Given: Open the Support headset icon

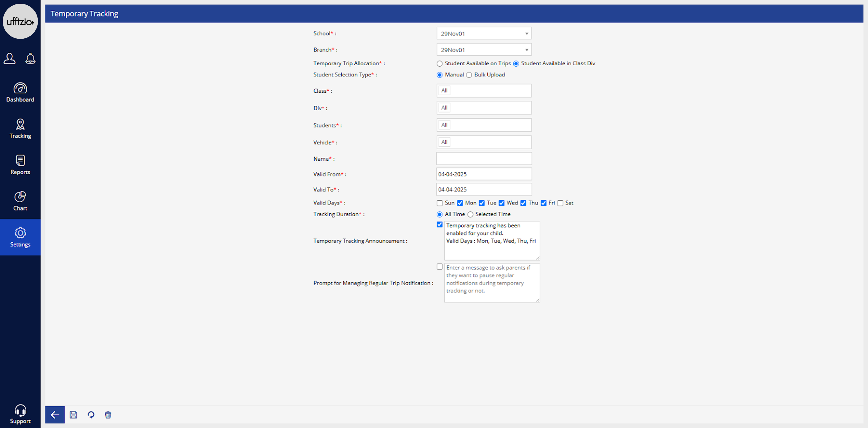Looking at the screenshot, I should tap(20, 414).
